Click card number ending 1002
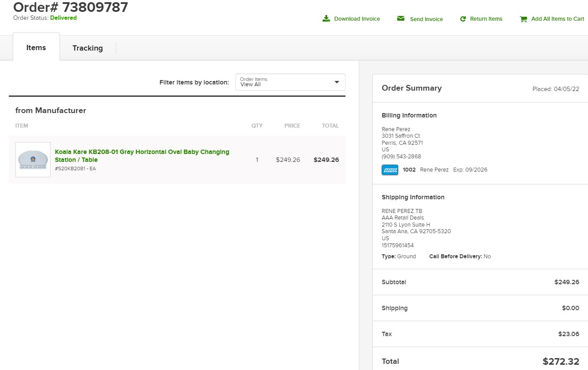Screen dimensions: 588x370 [x=409, y=170]
